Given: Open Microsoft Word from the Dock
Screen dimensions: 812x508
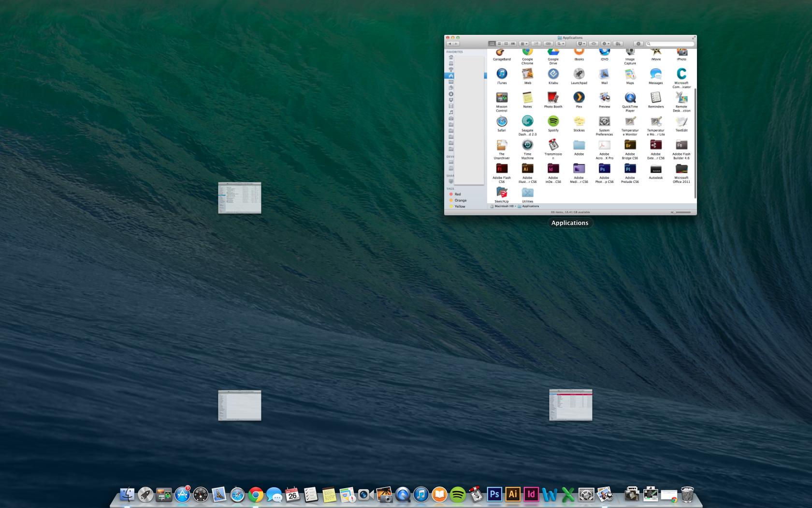Looking at the screenshot, I should [550, 494].
